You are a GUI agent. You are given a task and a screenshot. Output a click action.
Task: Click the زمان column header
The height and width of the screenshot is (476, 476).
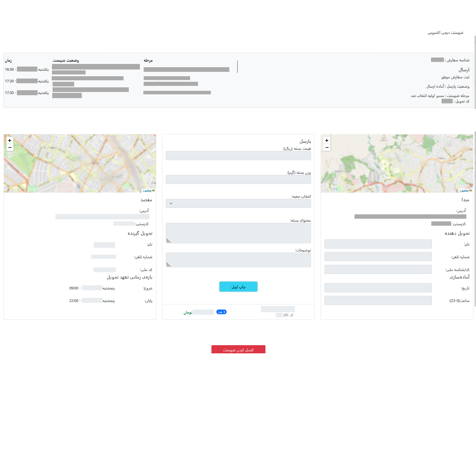(8, 60)
